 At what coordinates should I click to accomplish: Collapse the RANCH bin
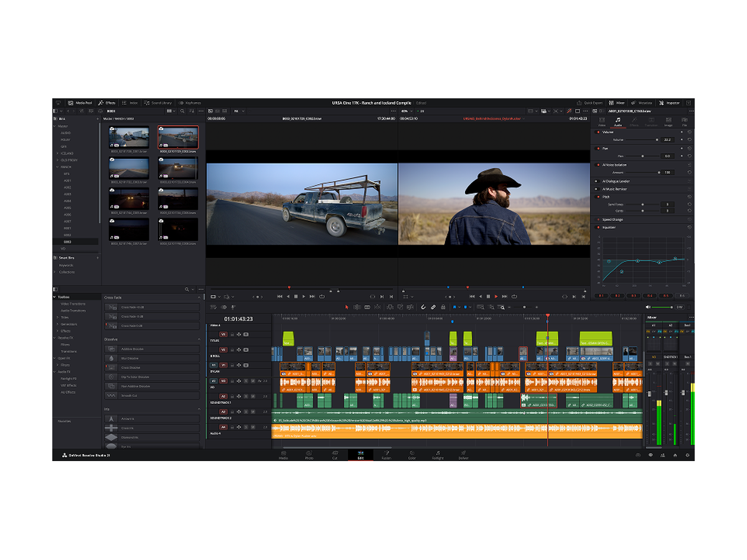click(57, 167)
